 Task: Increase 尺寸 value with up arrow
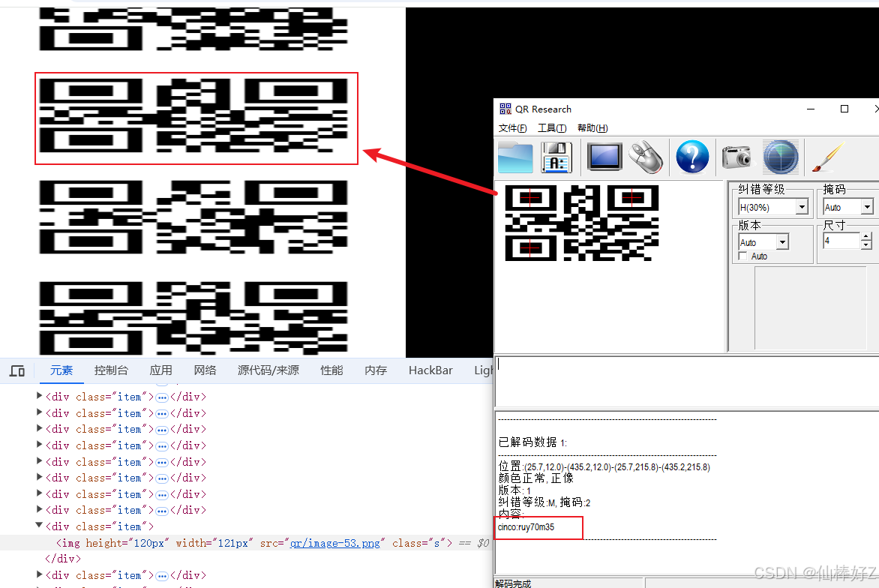[867, 236]
